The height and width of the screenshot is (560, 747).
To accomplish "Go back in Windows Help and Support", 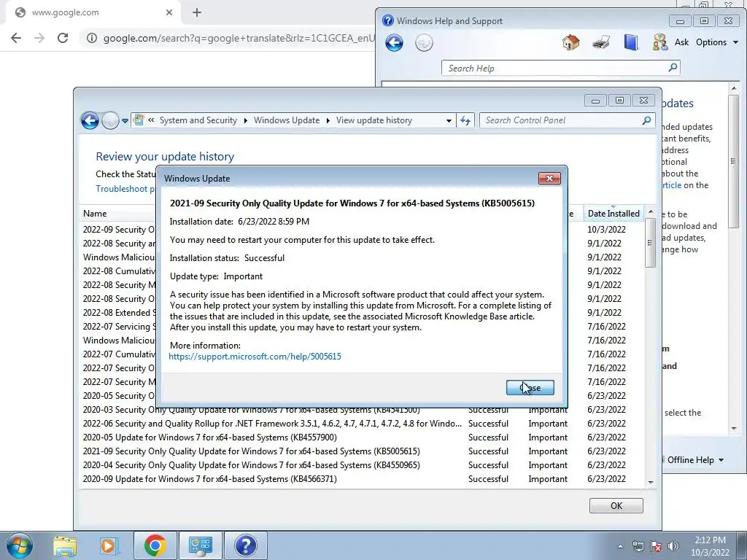I will 394,43.
